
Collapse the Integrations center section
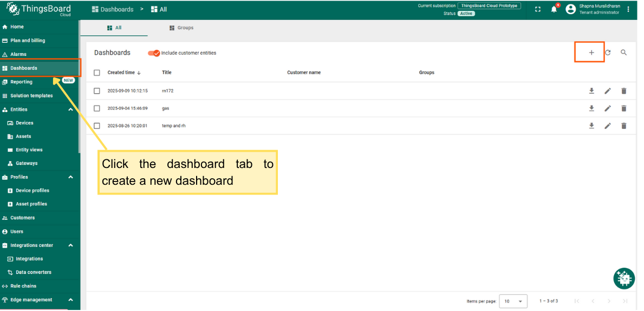point(70,245)
